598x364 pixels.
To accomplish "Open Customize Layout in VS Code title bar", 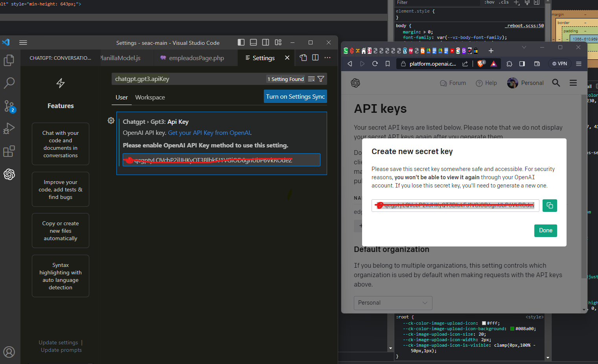I will point(278,42).
